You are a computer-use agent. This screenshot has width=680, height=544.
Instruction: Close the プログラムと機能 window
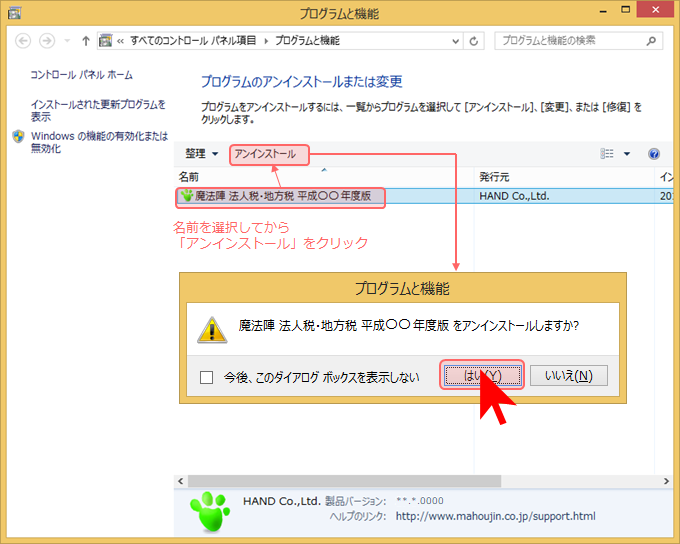point(655,10)
